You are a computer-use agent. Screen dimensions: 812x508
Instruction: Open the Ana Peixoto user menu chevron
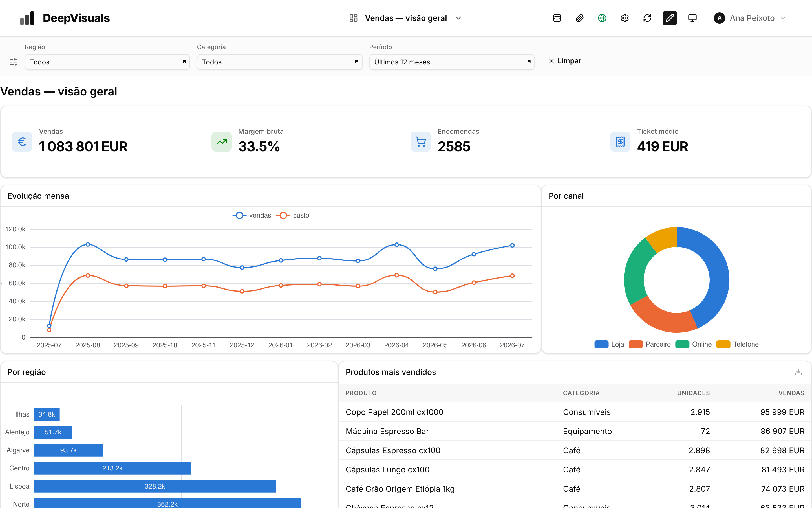[x=783, y=18]
